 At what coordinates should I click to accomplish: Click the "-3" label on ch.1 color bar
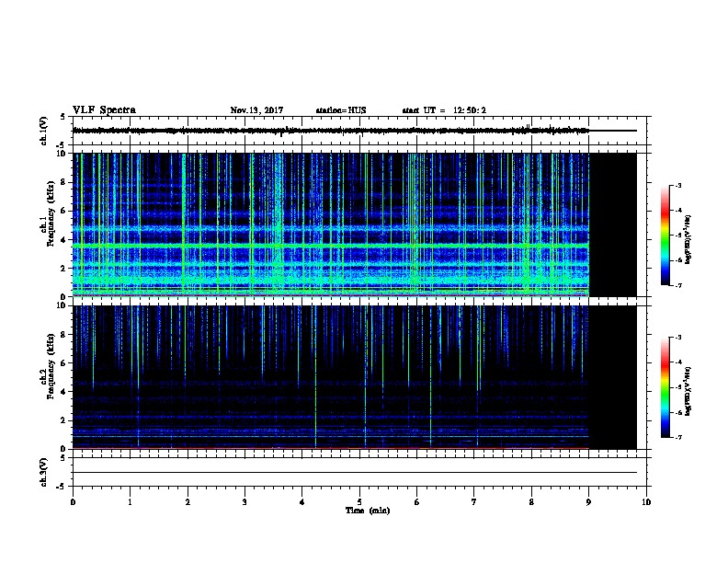pyautogui.click(x=677, y=185)
